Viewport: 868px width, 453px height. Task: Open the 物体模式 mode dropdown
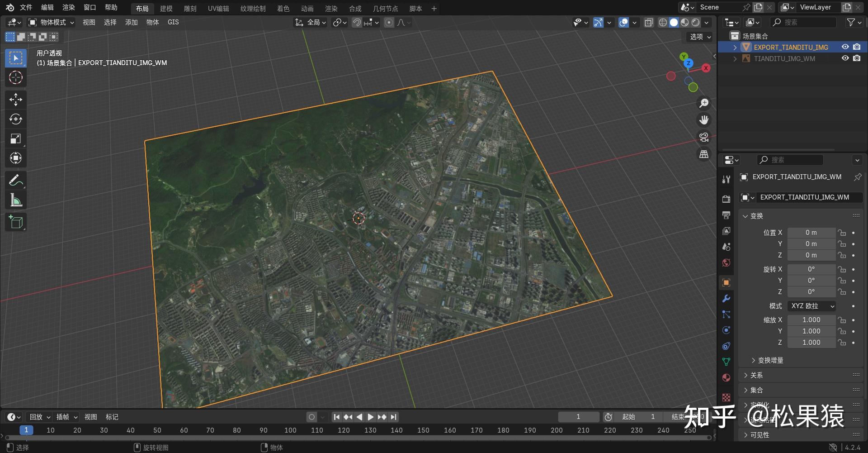click(50, 22)
